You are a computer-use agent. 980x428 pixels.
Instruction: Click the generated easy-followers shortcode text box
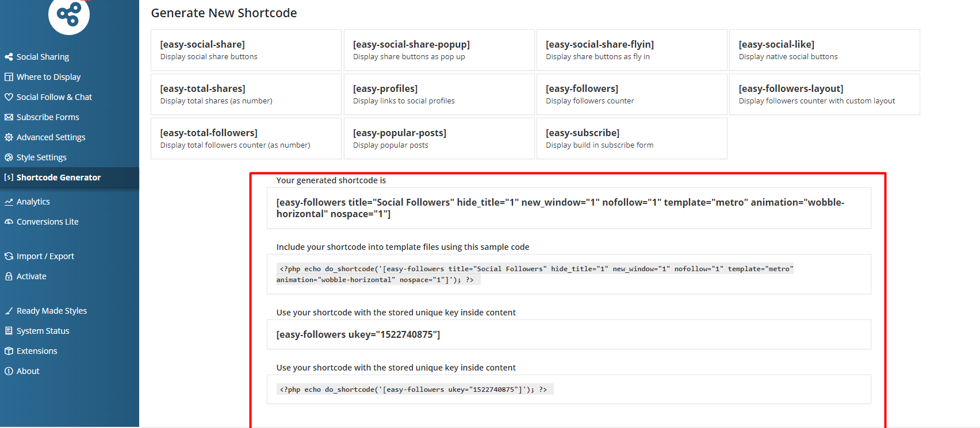tap(568, 208)
